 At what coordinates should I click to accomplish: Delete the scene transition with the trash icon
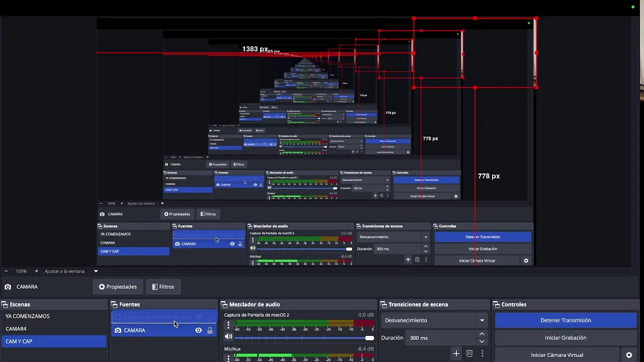click(x=469, y=353)
